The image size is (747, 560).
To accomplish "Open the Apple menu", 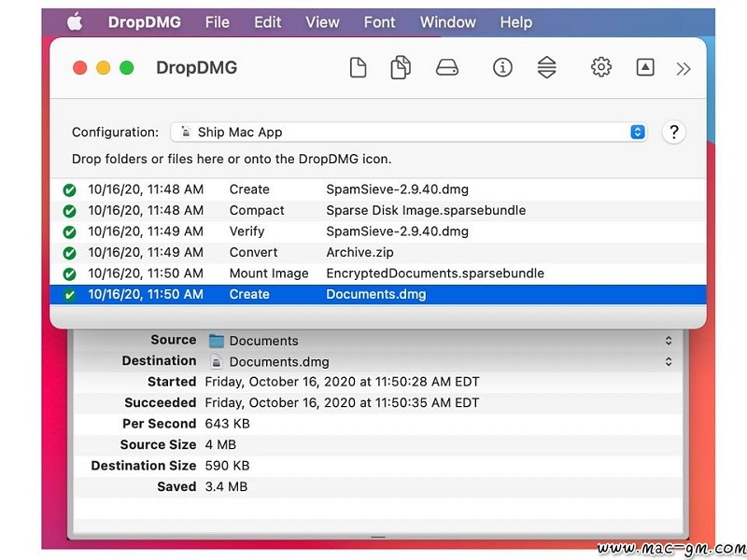I will pyautogui.click(x=75, y=21).
